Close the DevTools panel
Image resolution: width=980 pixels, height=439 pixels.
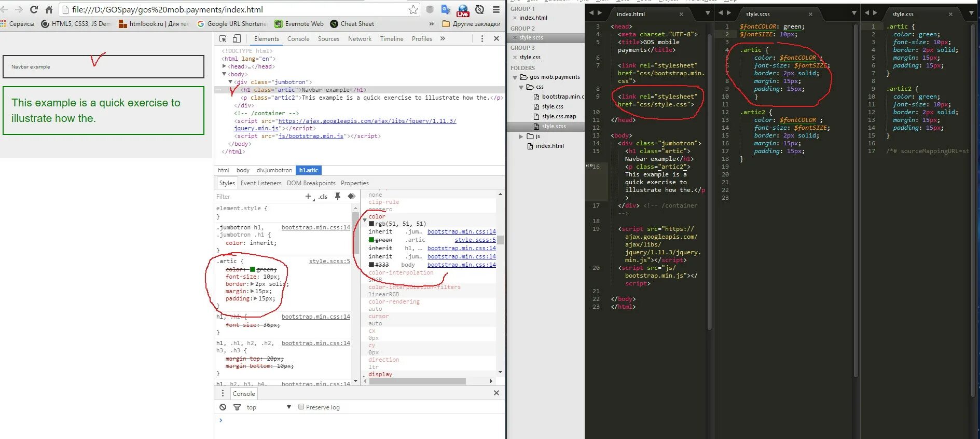point(496,38)
